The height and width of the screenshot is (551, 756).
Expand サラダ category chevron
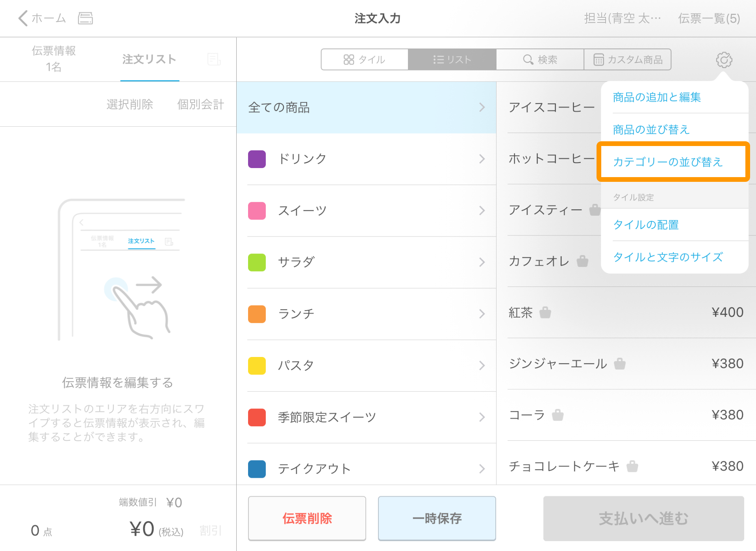tap(482, 262)
